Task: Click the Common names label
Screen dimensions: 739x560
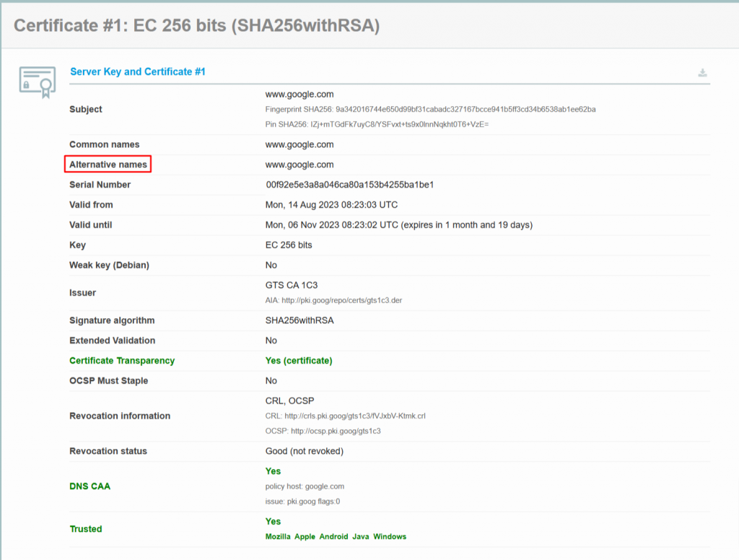Action: 105,145
